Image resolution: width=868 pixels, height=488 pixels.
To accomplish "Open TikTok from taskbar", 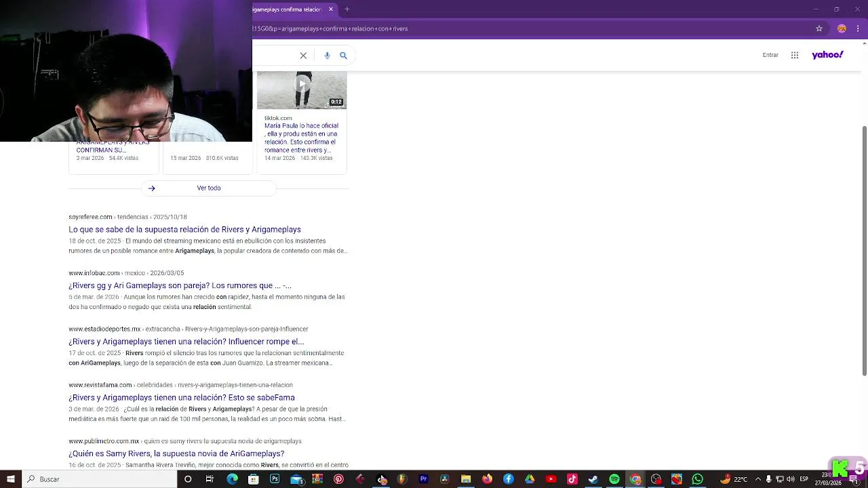I will 572,479.
